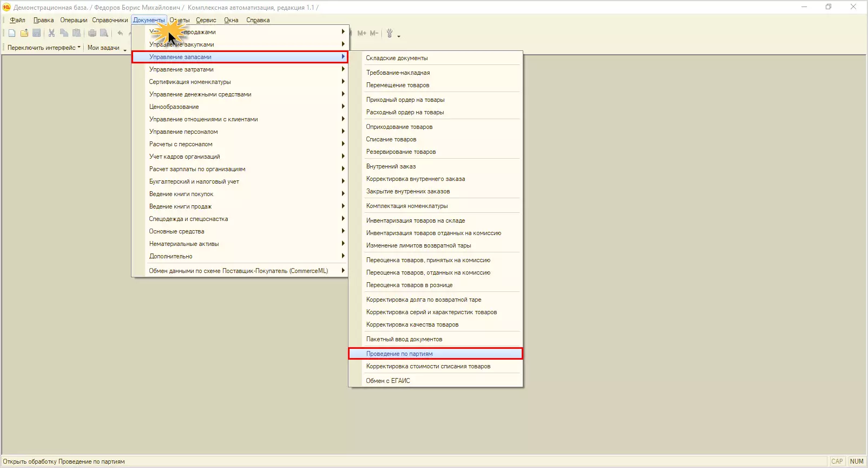Image resolution: width=868 pixels, height=468 pixels.
Task: Expand Управление отношениями с клиентами submenu
Action: click(240, 119)
